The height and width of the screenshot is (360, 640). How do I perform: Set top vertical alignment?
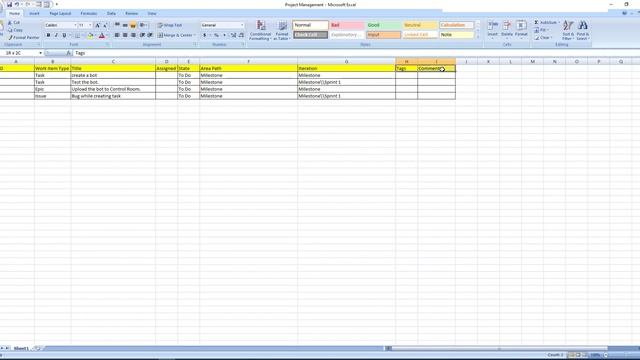pos(117,25)
